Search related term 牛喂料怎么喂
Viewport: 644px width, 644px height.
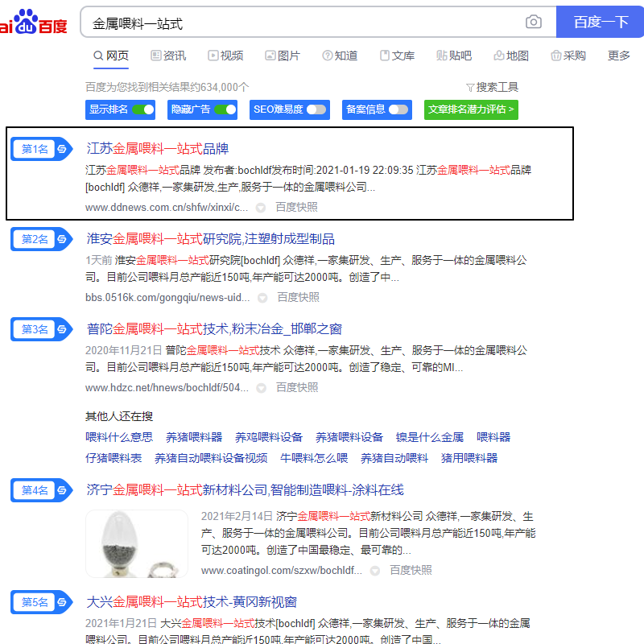click(x=314, y=458)
